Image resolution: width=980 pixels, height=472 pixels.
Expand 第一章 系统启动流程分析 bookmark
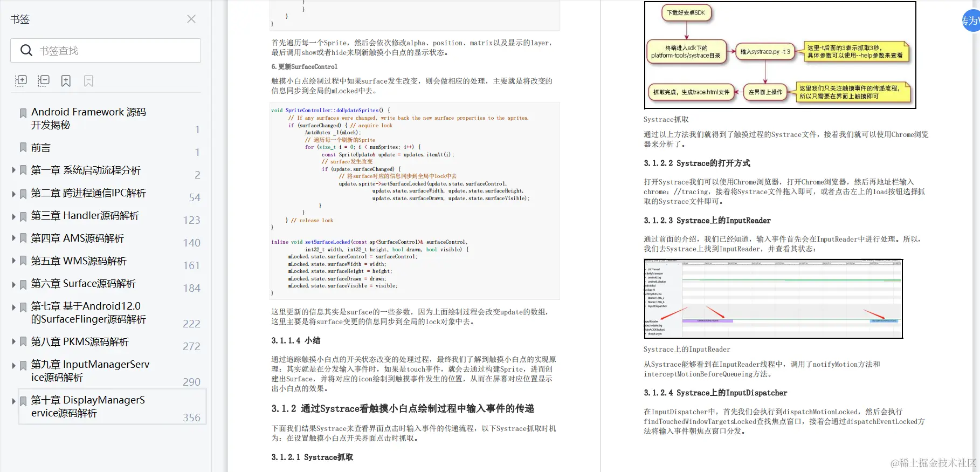click(x=14, y=170)
